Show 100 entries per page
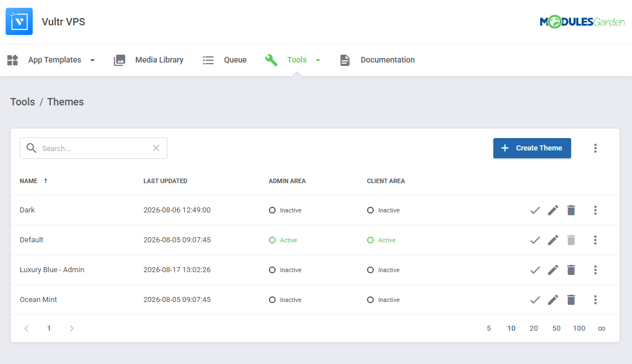 (579, 329)
